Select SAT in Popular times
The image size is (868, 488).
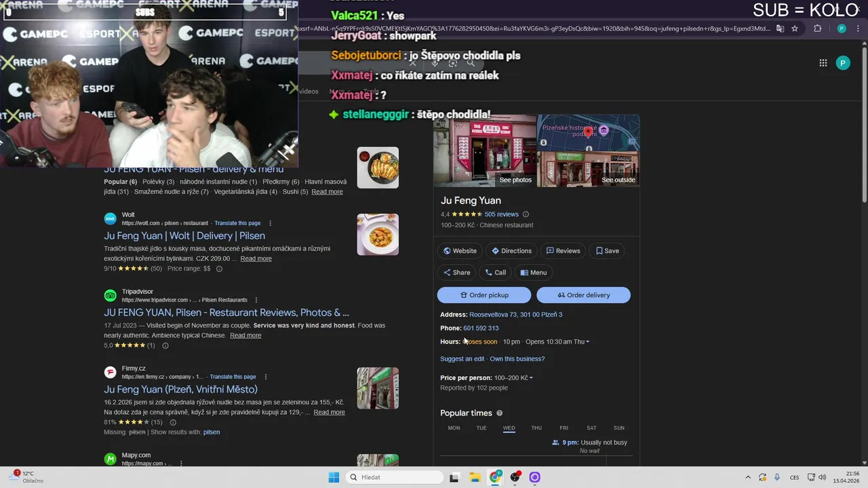pyautogui.click(x=591, y=428)
